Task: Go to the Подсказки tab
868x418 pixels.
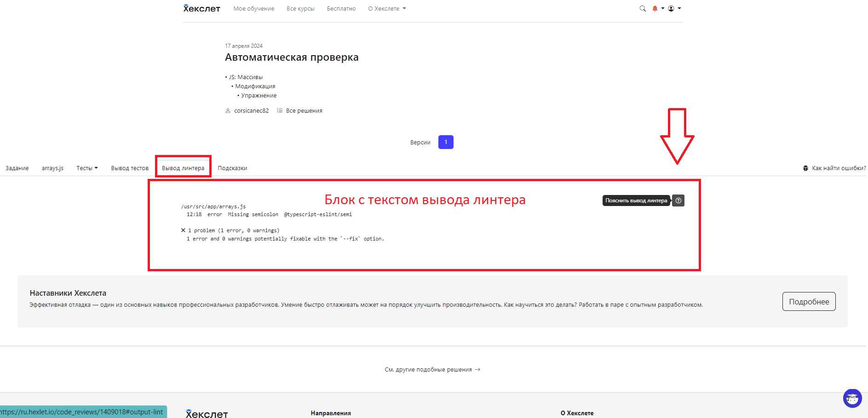Action: coord(232,168)
